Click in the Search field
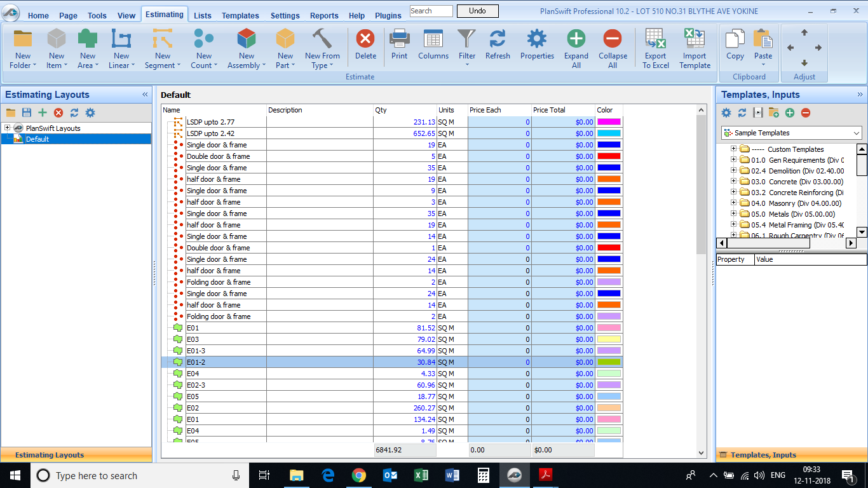Screen dimensions: 868x488 431,11
